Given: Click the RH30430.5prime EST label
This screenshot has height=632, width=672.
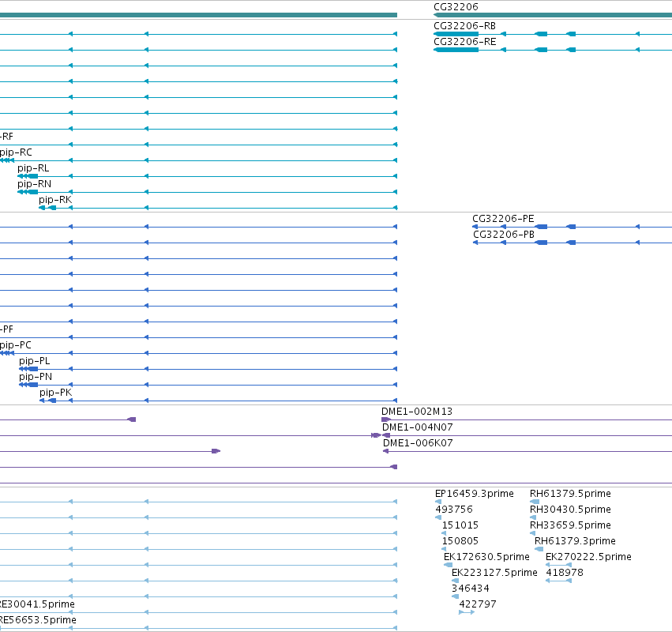Looking at the screenshot, I should (570, 510).
